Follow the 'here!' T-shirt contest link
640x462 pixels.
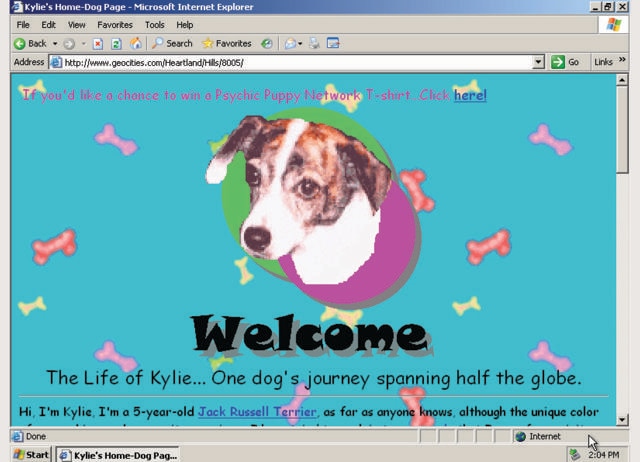coord(470,95)
